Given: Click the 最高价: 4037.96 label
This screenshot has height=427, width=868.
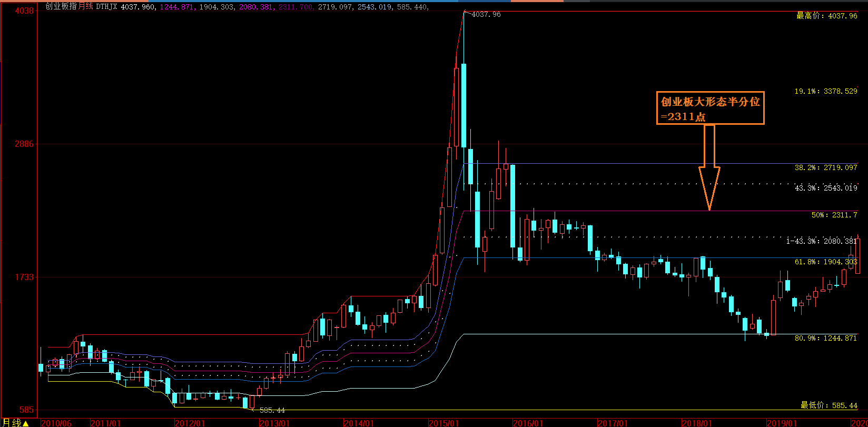Looking at the screenshot, I should coord(827,16).
